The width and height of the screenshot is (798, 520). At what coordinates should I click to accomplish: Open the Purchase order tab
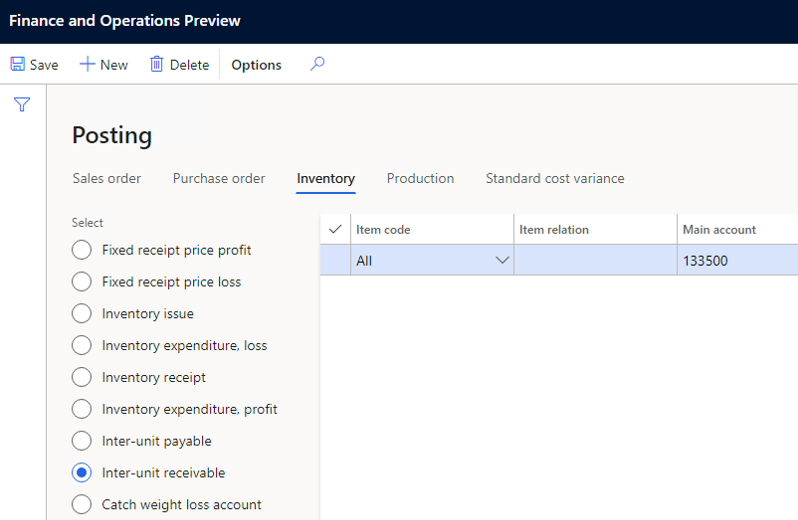click(219, 179)
